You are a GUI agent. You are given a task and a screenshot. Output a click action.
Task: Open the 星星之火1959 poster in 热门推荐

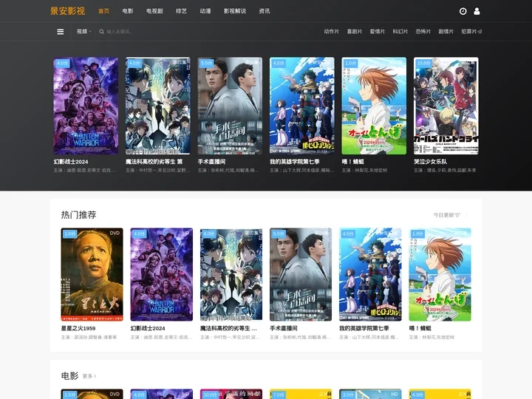(92, 274)
